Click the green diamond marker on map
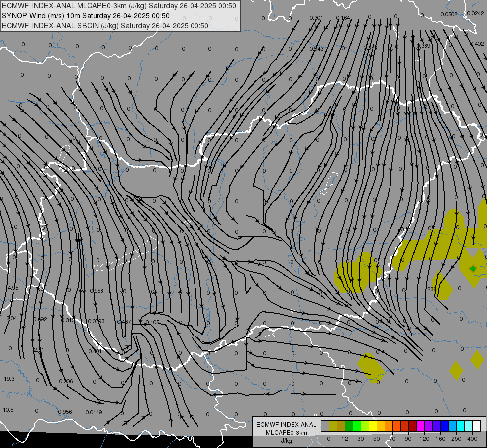Viewport: 487px width, 448px height. (473, 269)
